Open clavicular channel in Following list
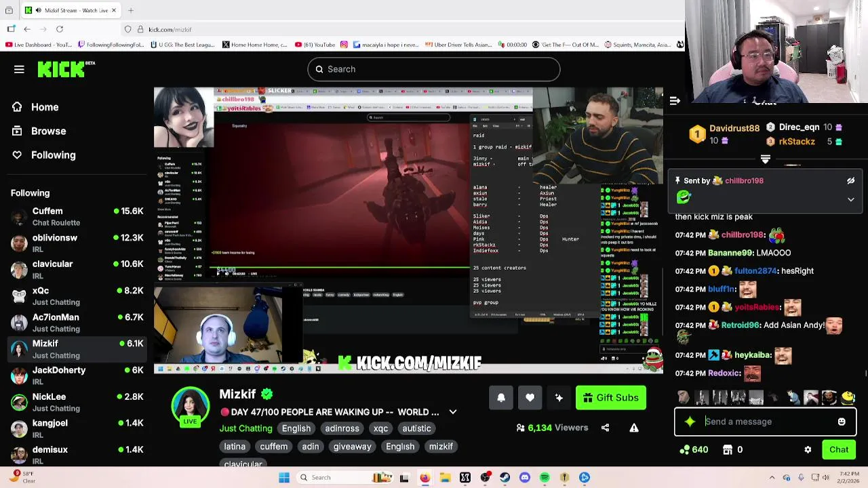 (x=77, y=270)
